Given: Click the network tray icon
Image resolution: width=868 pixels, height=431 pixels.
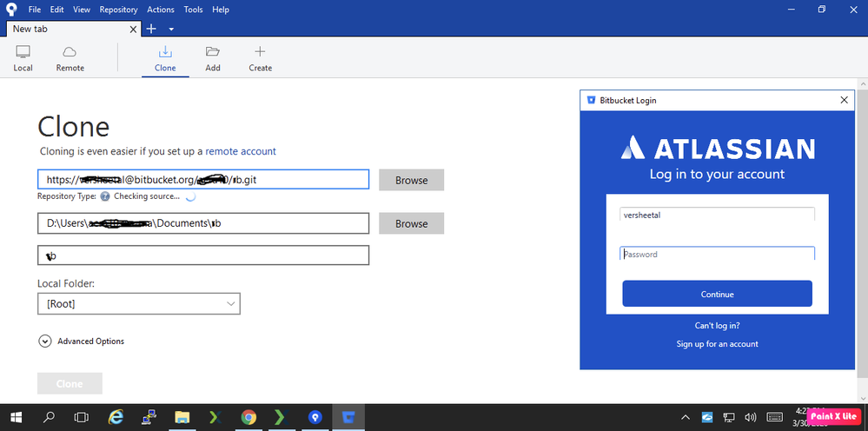Looking at the screenshot, I should pyautogui.click(x=729, y=417).
